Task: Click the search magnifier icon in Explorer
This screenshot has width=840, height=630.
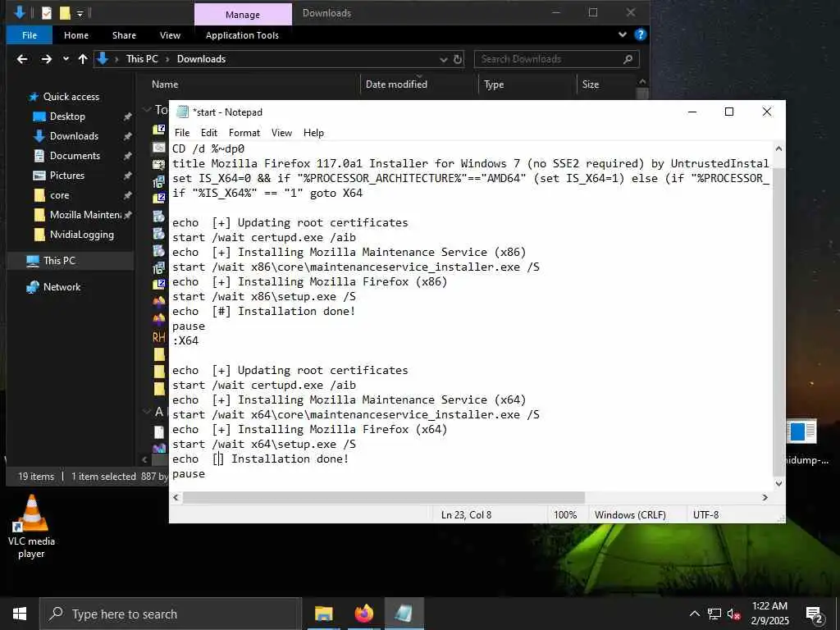Action: tap(628, 59)
